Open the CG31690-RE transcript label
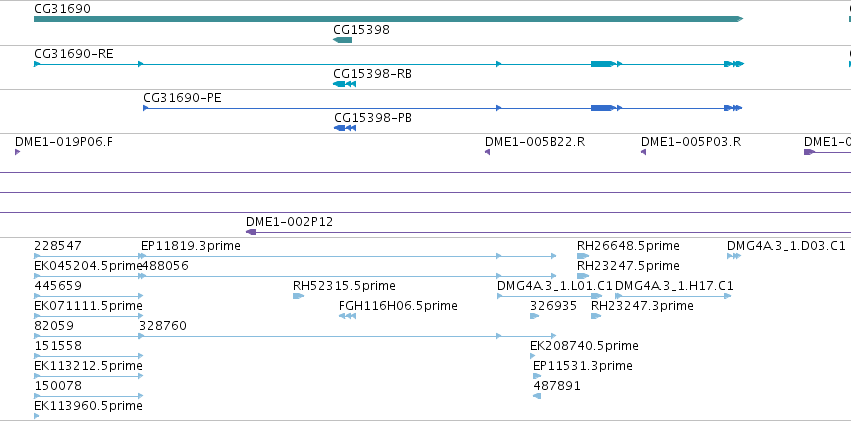This screenshot has height=421, width=851. tap(74, 54)
